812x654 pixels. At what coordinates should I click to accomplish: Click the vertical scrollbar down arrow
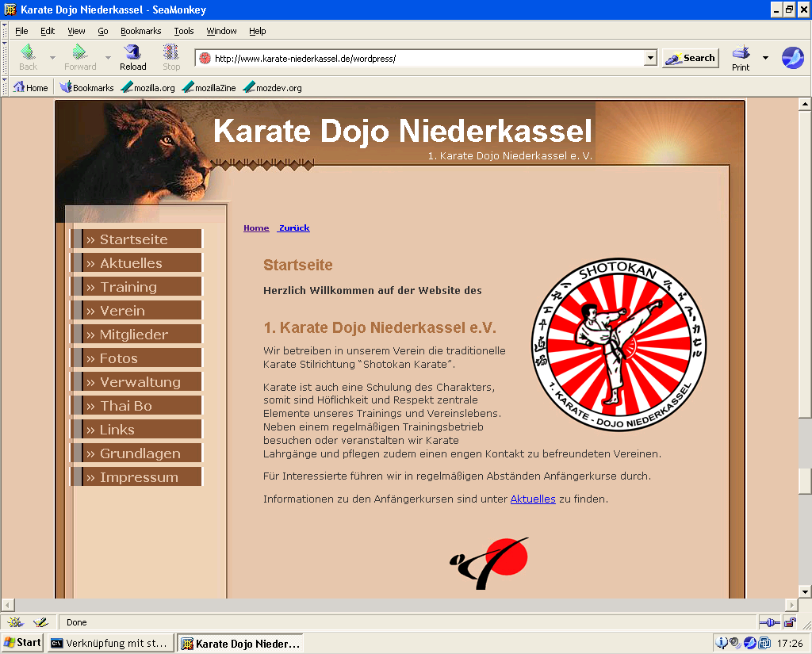coord(805,591)
